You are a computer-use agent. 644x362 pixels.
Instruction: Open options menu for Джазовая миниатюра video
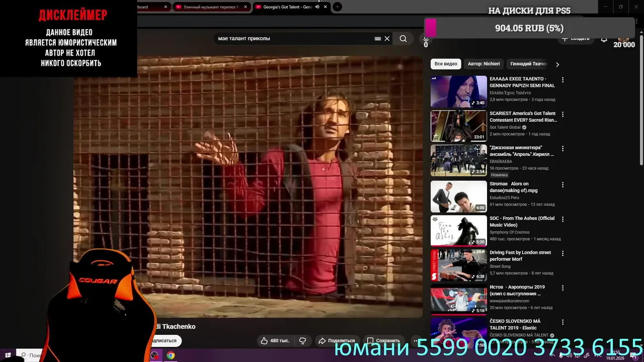point(562,149)
